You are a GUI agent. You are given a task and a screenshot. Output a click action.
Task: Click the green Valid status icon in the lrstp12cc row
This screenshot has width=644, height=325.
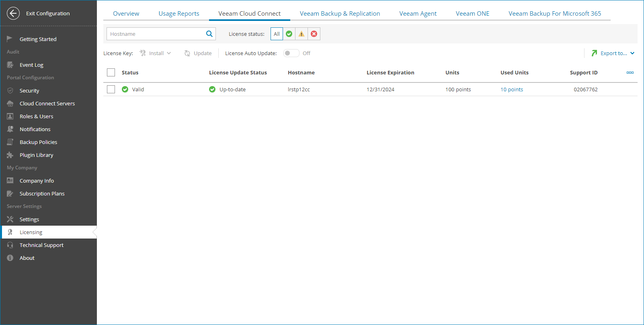(125, 89)
